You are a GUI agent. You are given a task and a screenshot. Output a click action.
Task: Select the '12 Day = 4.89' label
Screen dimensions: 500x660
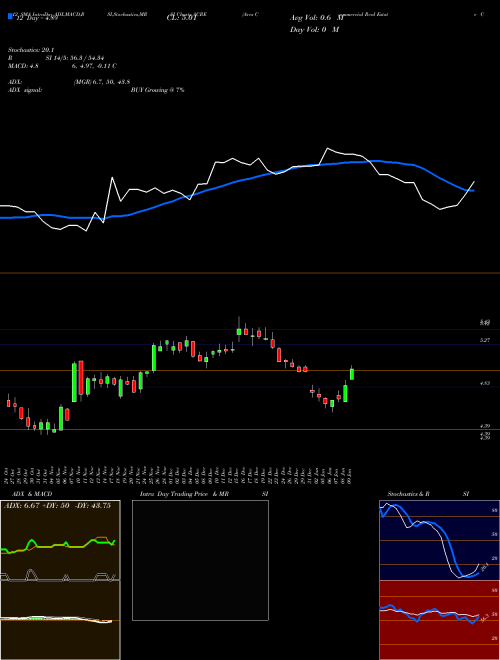pos(37,18)
